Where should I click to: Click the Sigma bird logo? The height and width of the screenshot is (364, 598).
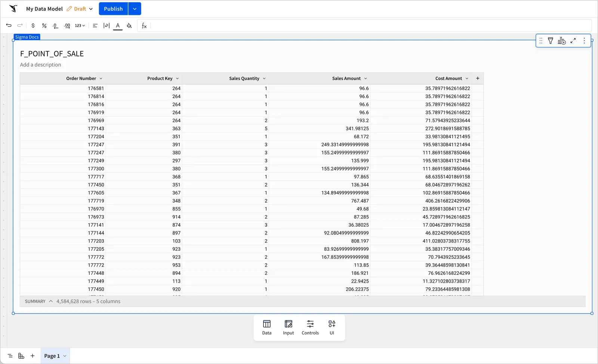[x=13, y=9]
